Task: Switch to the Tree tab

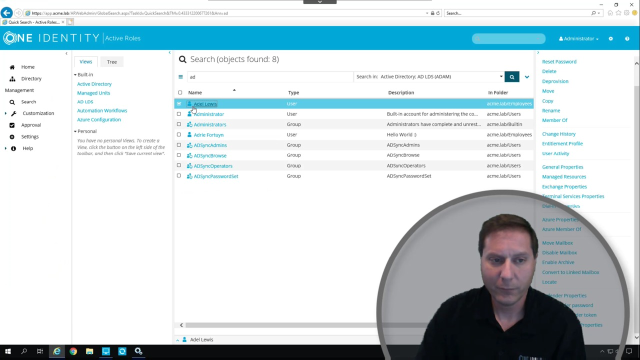Action: tap(112, 62)
